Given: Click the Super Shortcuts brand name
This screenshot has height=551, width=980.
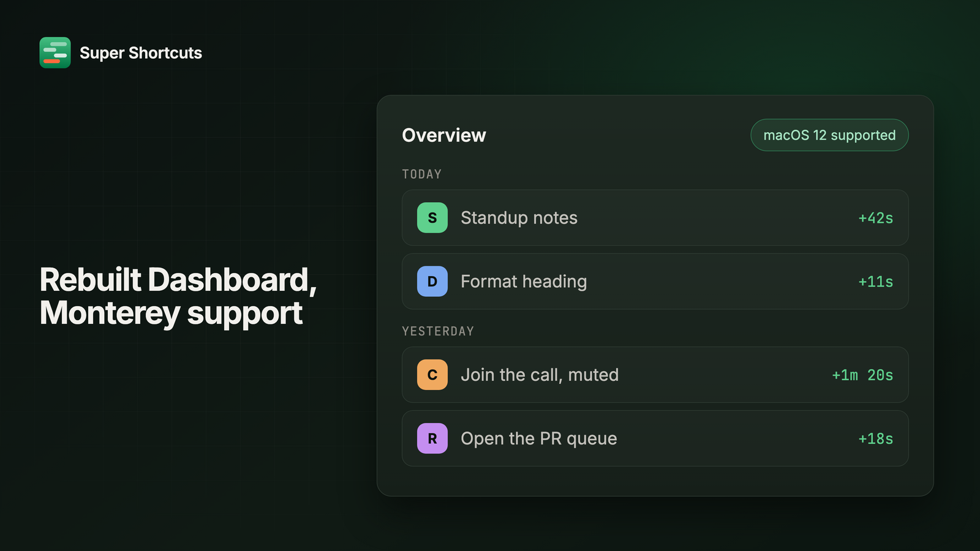Looking at the screenshot, I should pos(141,53).
